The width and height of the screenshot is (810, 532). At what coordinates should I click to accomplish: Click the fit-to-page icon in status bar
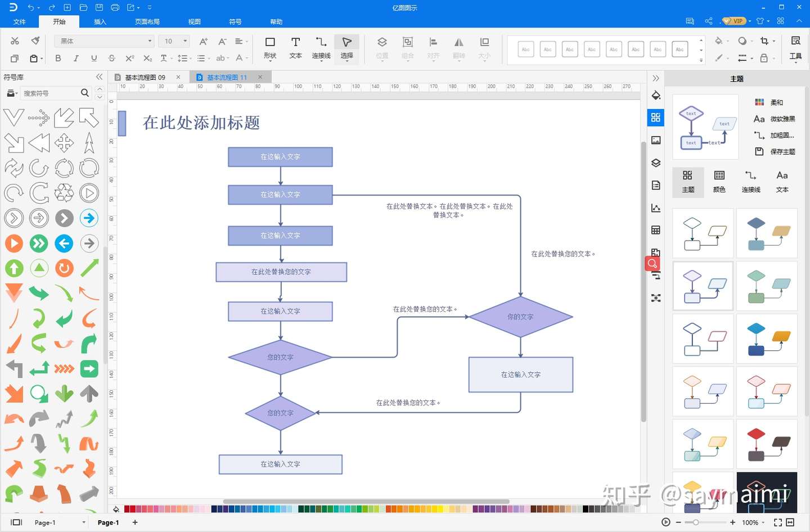coord(790,522)
